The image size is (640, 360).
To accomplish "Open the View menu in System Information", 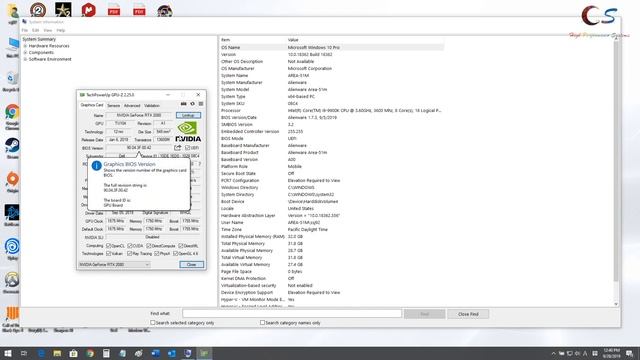I will click(x=48, y=30).
